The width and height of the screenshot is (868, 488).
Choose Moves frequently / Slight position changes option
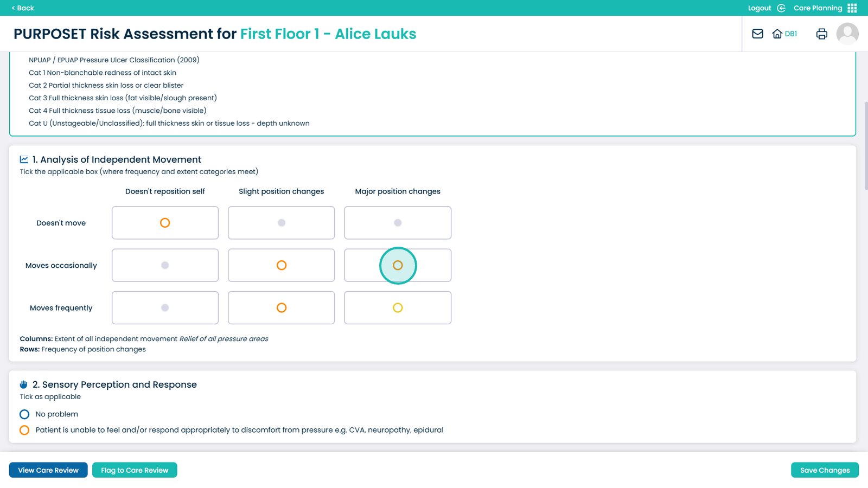pyautogui.click(x=281, y=308)
